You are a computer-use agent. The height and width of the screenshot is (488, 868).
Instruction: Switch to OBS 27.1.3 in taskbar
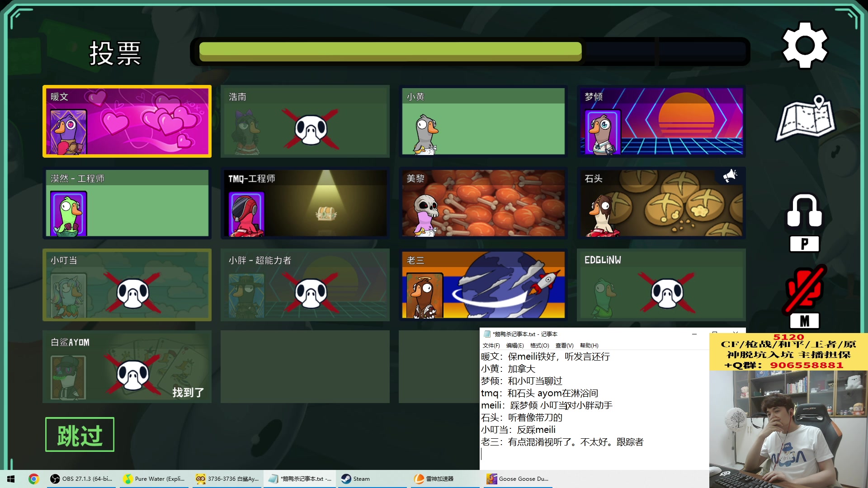(x=81, y=479)
